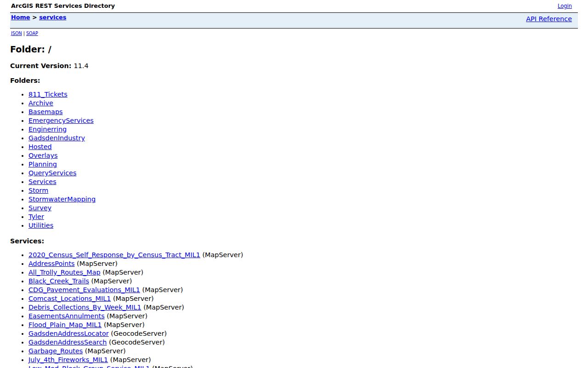Open the StormwaterMapping folder
Screen dimensions: 588x368
click(62, 199)
